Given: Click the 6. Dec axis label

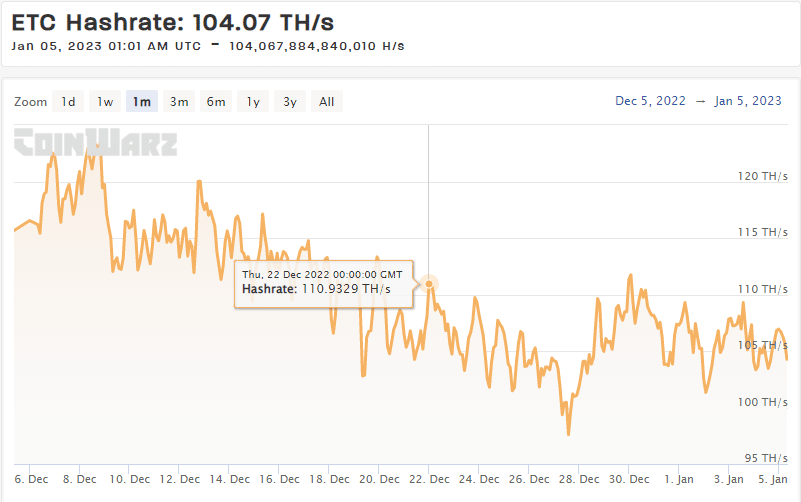Looking at the screenshot, I should (31, 479).
